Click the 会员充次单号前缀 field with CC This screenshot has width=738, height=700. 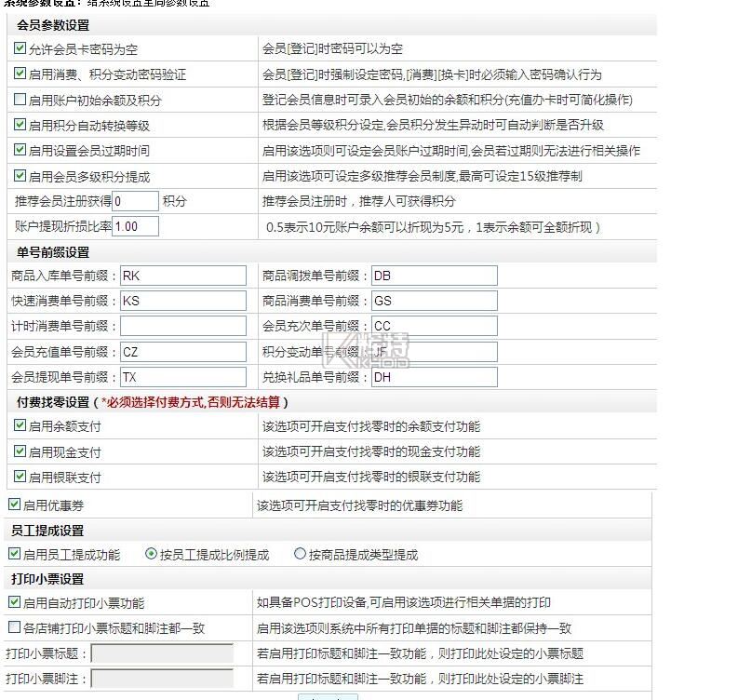point(435,326)
